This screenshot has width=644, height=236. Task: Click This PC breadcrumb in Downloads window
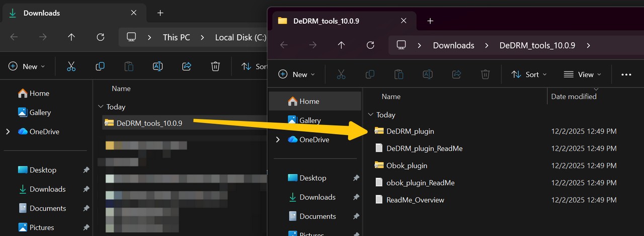point(176,37)
